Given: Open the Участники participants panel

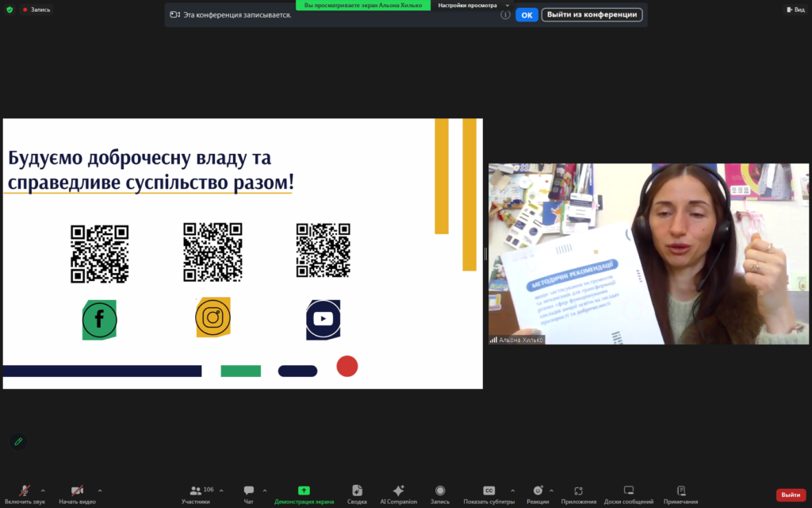Looking at the screenshot, I should tap(196, 491).
